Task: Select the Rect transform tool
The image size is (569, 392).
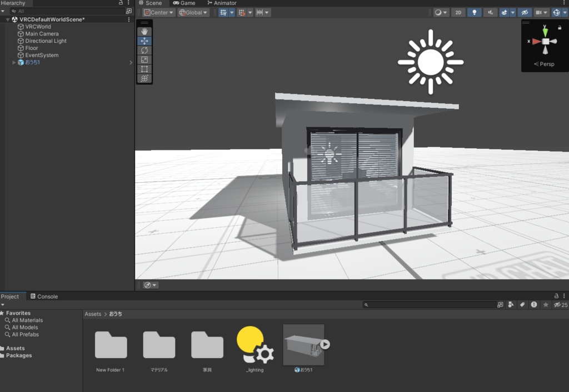Action: [x=144, y=69]
